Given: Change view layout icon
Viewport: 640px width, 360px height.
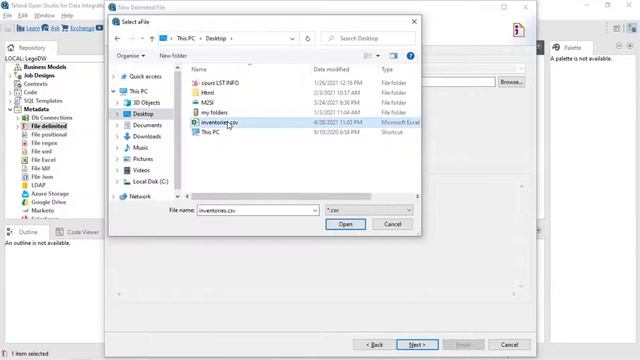Looking at the screenshot, I should 368,56.
